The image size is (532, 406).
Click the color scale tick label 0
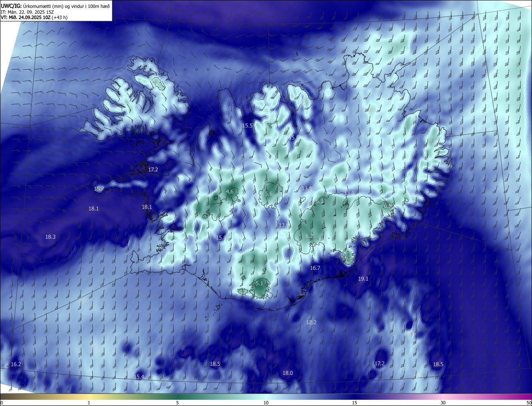click(1, 403)
